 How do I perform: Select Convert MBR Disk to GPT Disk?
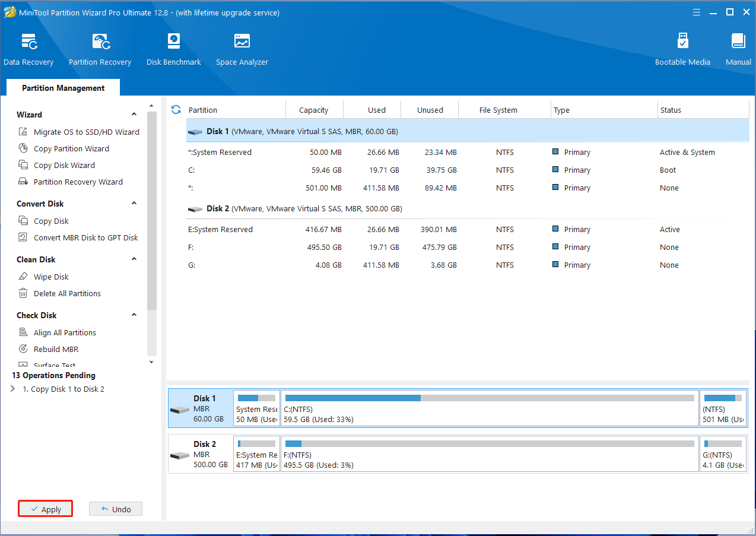pos(78,237)
